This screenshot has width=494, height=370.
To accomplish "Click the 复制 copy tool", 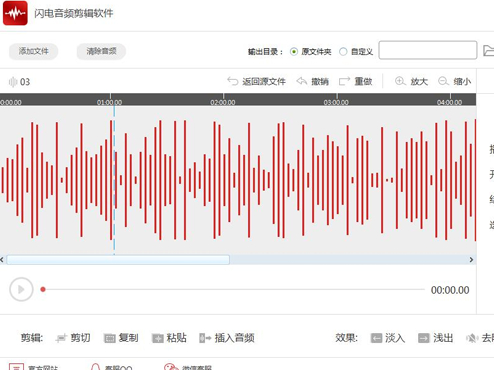I will coord(121,338).
